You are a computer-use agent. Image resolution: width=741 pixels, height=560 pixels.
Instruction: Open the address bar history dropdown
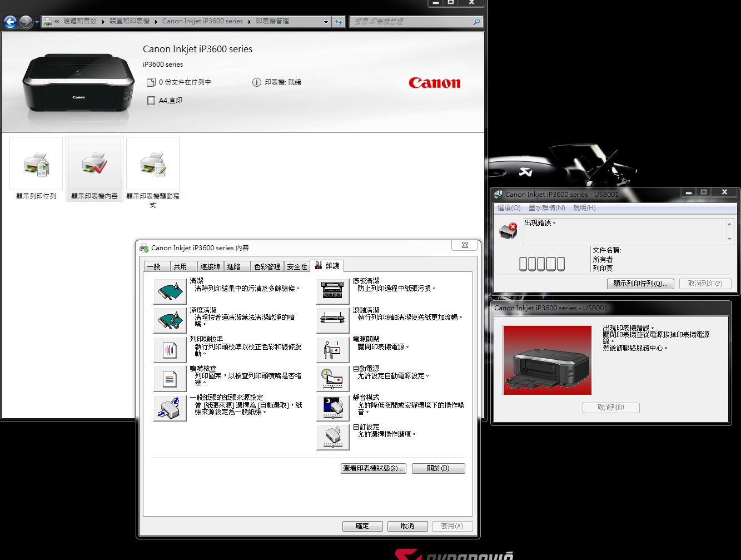(x=326, y=22)
